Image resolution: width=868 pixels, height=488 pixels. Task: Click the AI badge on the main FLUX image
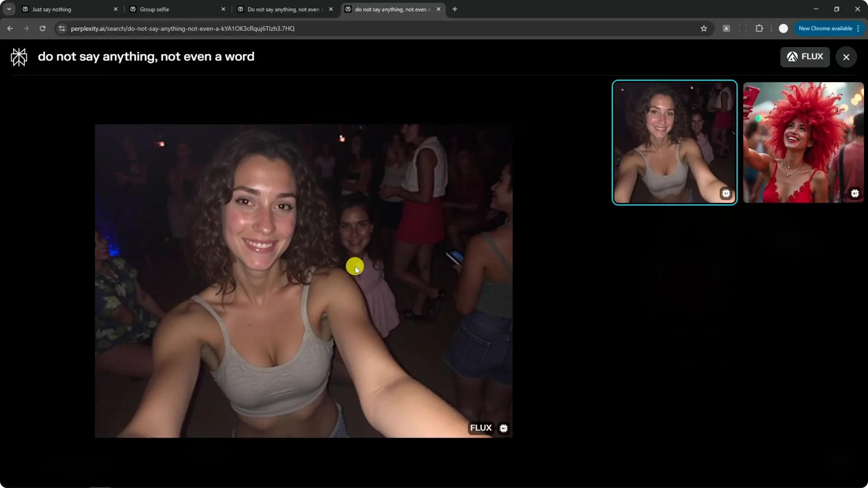pyautogui.click(x=504, y=428)
